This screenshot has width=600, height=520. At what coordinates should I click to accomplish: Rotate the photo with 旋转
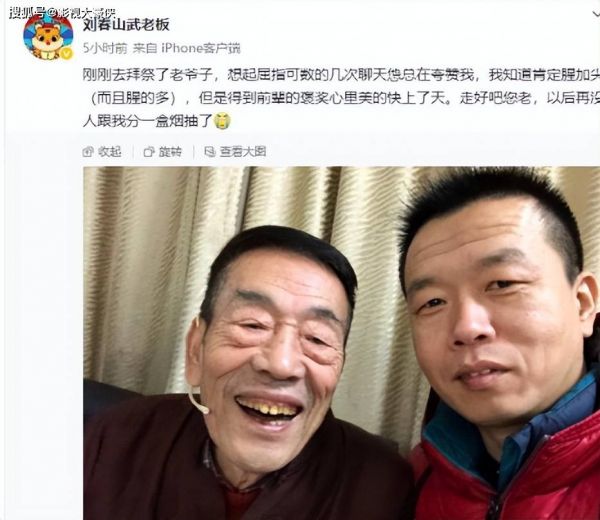[x=170, y=152]
